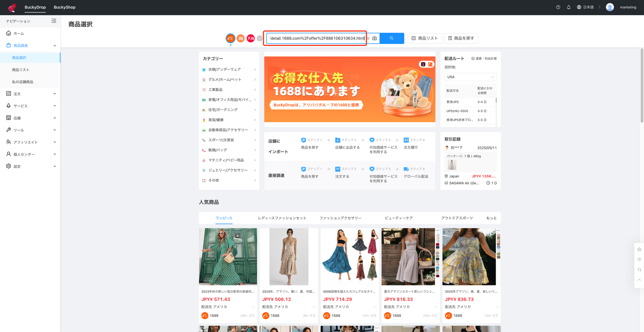This screenshot has width=644, height=332.
Task: Click the 1688 logo under the green dress
Action: 205,316
